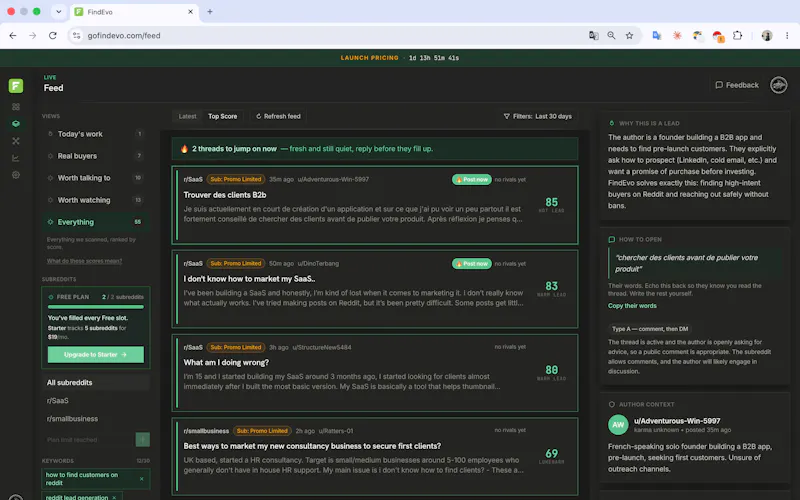
Task: Filter by All subreddits
Action: coord(95,382)
